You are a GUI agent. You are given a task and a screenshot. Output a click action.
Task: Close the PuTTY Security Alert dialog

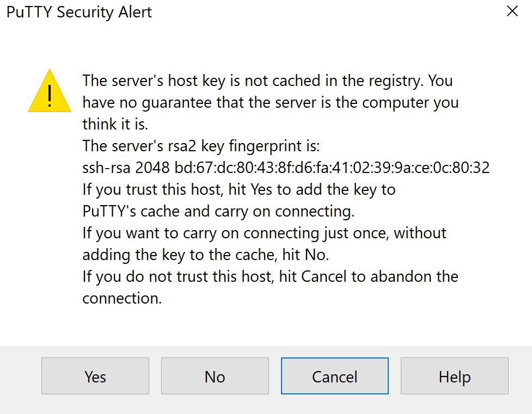click(x=512, y=11)
